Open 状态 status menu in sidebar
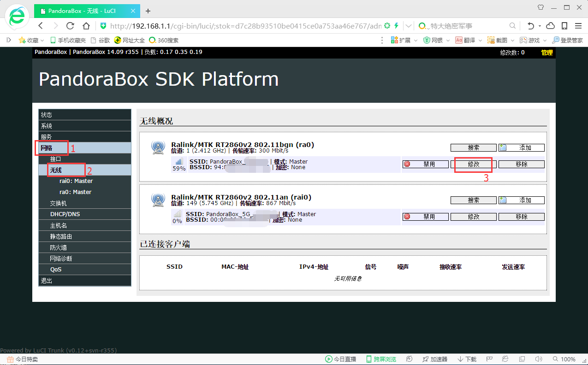This screenshot has height=365, width=588. pyautogui.click(x=85, y=115)
